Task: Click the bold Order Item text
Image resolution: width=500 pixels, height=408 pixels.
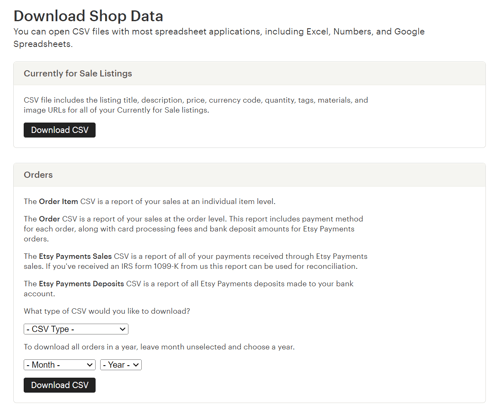Action: [x=58, y=201]
